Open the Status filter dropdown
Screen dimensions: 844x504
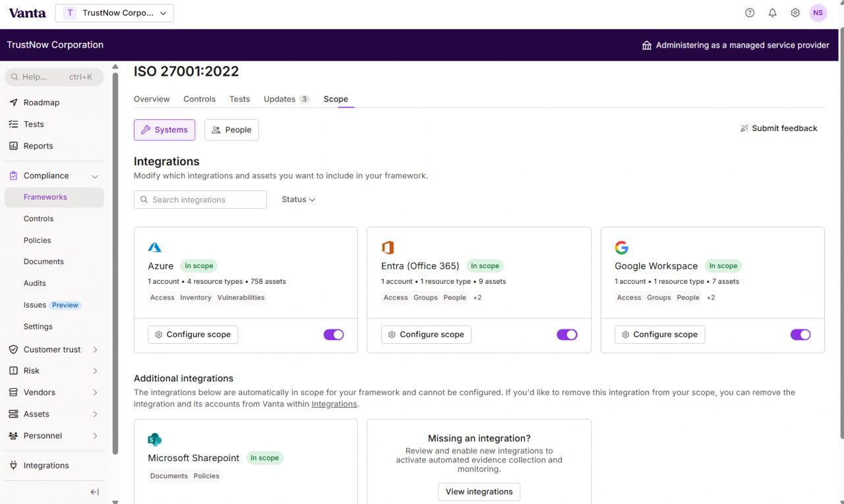pos(298,200)
